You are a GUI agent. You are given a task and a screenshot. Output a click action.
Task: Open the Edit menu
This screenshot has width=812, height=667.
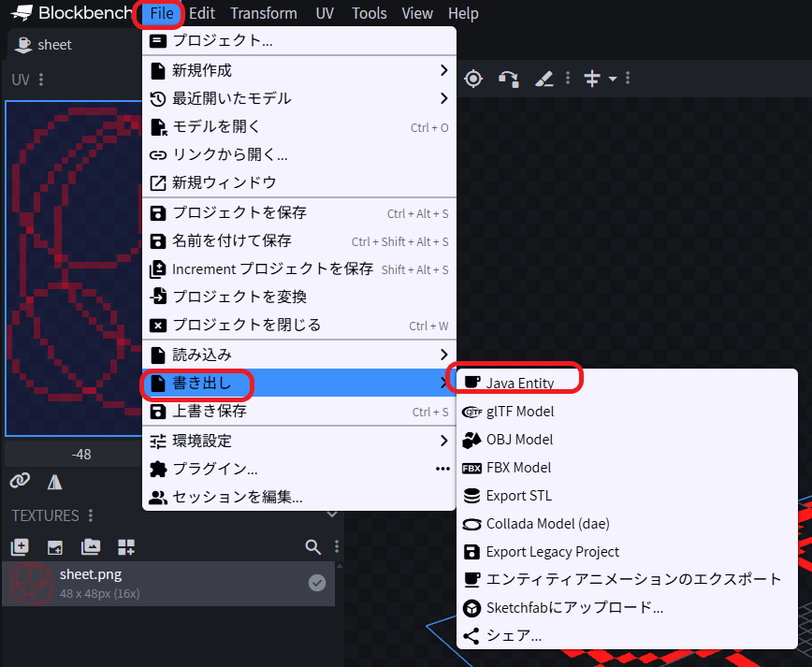pyautogui.click(x=201, y=13)
